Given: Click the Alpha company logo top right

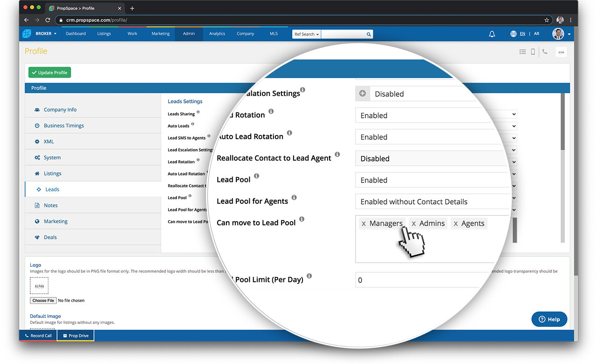Looking at the screenshot, I should (x=561, y=52).
